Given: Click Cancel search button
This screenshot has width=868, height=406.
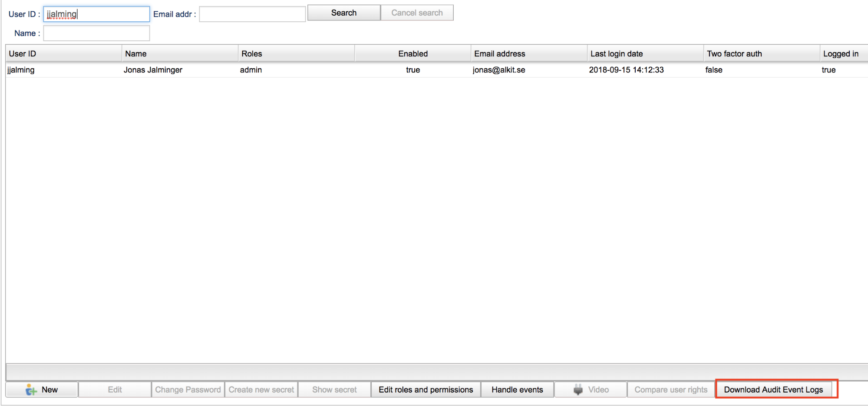Looking at the screenshot, I should pyautogui.click(x=417, y=13).
